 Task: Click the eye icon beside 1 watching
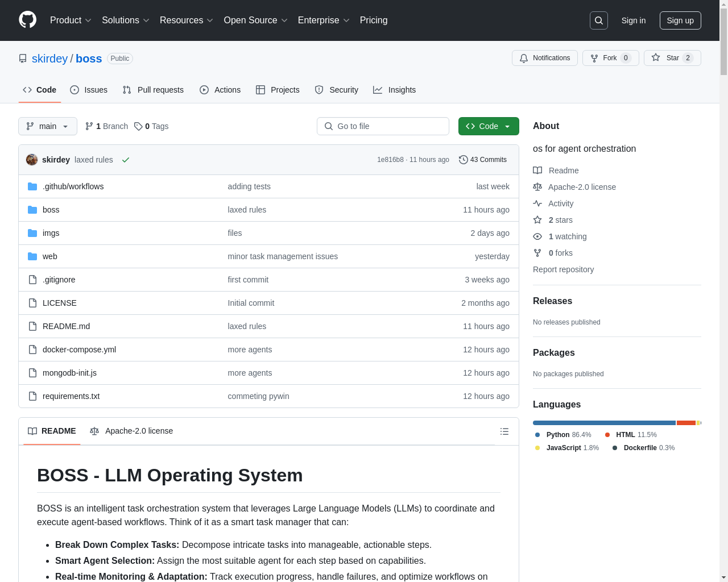click(537, 236)
